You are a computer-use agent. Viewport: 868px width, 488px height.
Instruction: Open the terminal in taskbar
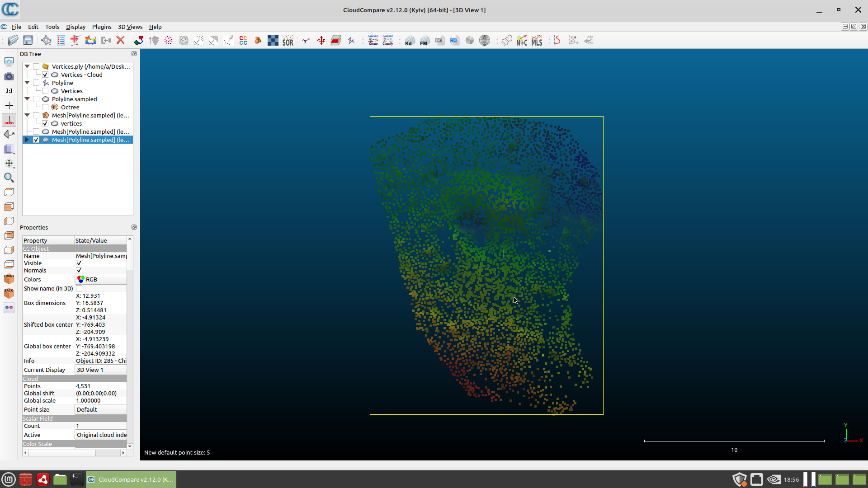coord(77,479)
